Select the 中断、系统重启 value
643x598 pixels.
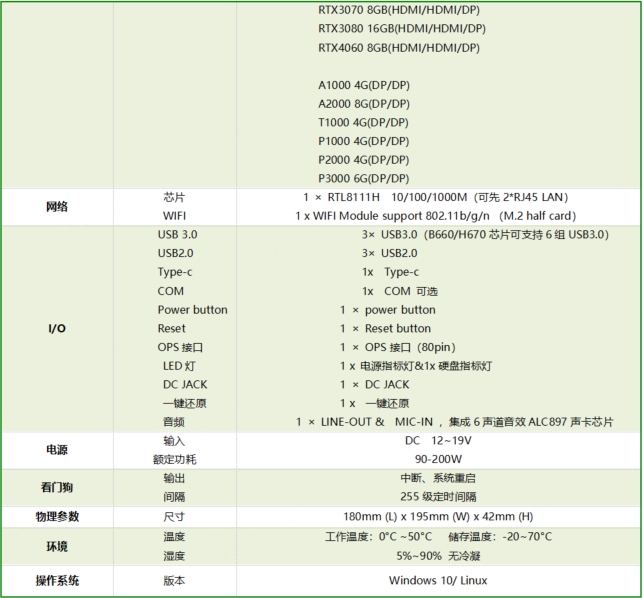(x=438, y=478)
